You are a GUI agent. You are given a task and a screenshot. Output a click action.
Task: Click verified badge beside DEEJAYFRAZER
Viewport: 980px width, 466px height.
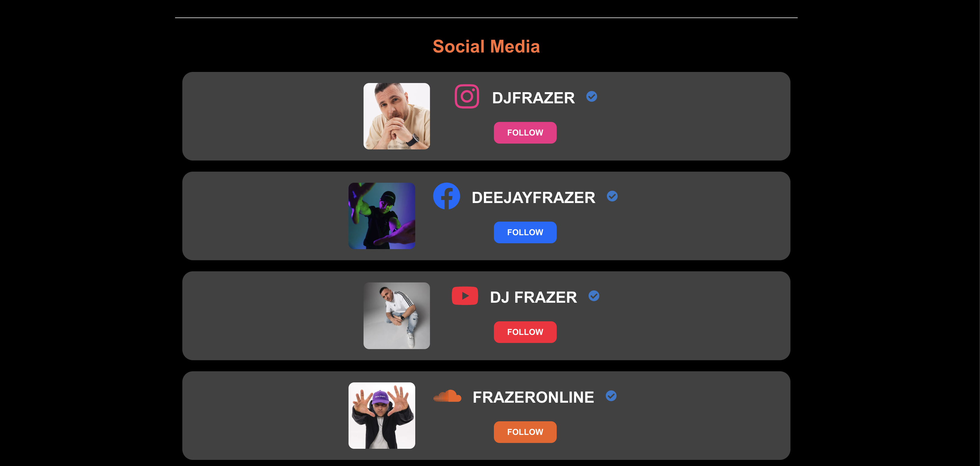tap(612, 196)
